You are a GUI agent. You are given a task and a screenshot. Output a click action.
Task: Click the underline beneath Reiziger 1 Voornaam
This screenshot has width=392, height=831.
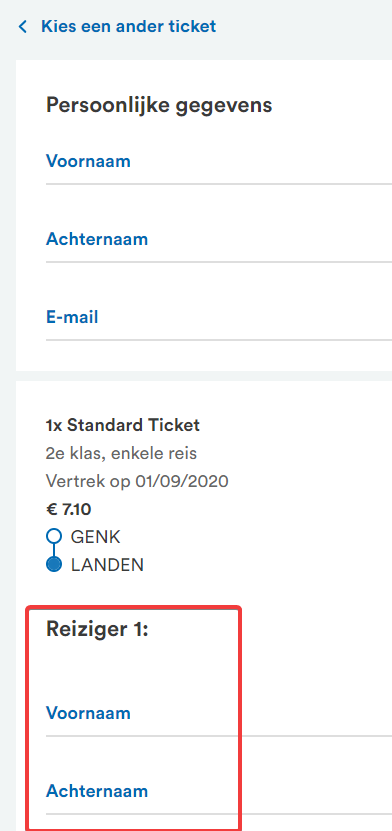[x=219, y=736]
